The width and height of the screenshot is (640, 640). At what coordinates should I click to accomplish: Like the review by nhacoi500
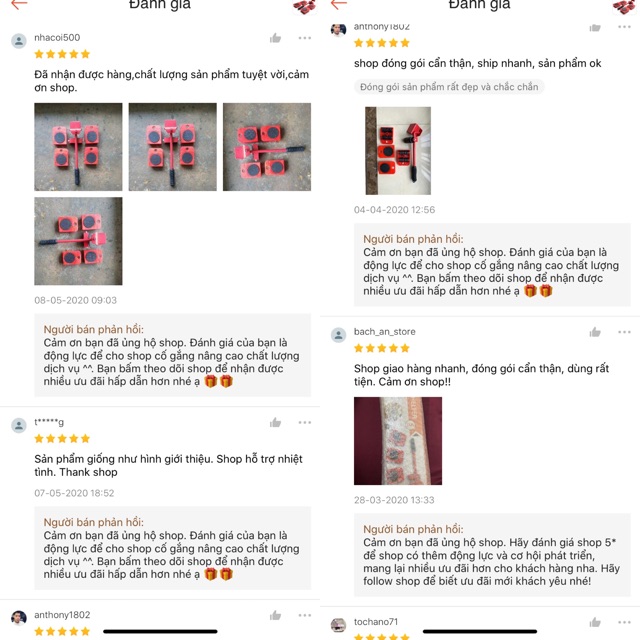pyautogui.click(x=276, y=38)
